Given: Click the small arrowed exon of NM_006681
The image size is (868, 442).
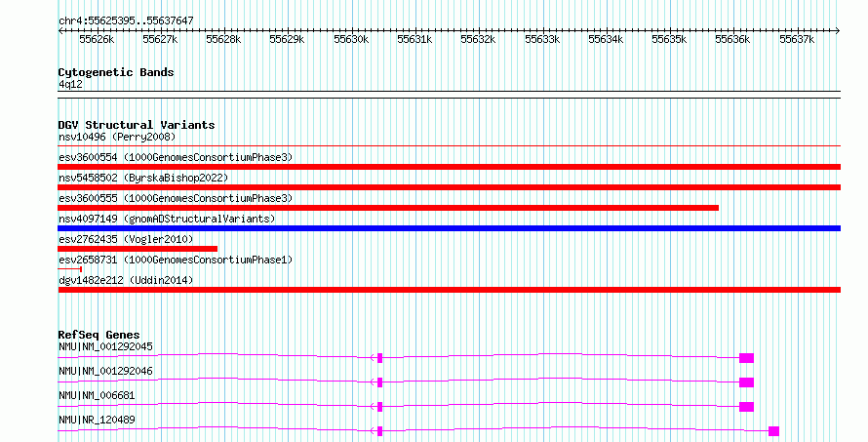Looking at the screenshot, I should tap(379, 407).
